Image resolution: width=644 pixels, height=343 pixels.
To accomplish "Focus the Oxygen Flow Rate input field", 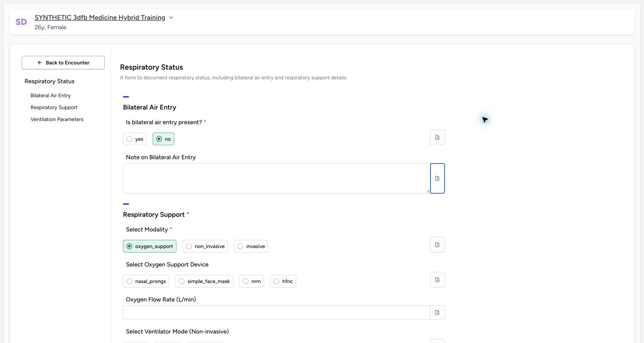I will (277, 312).
